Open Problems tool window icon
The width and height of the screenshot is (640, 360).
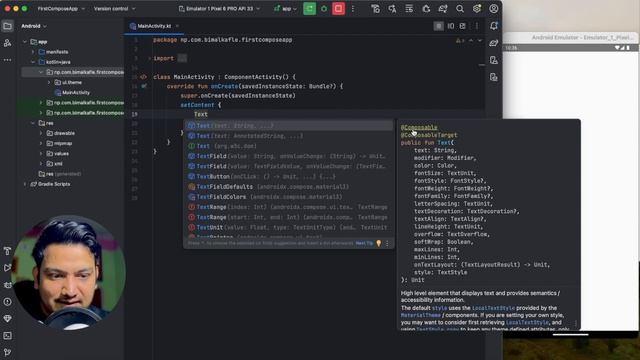click(x=7, y=302)
